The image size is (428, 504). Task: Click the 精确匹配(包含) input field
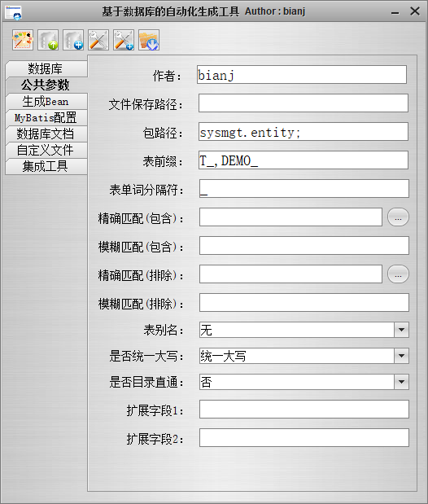pos(290,217)
